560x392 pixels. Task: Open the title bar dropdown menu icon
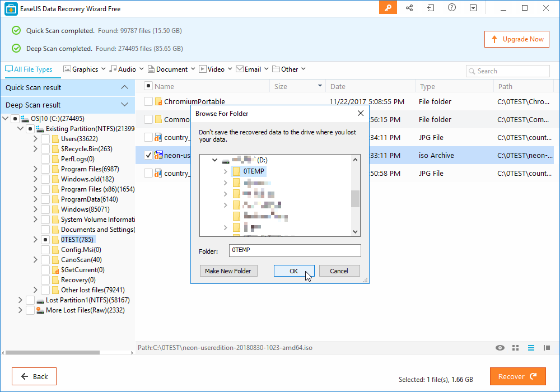(473, 8)
